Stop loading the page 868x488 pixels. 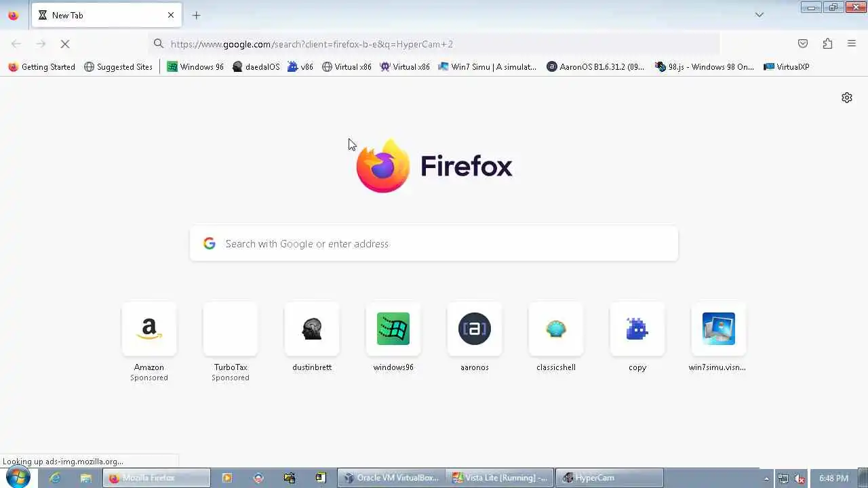tap(65, 44)
